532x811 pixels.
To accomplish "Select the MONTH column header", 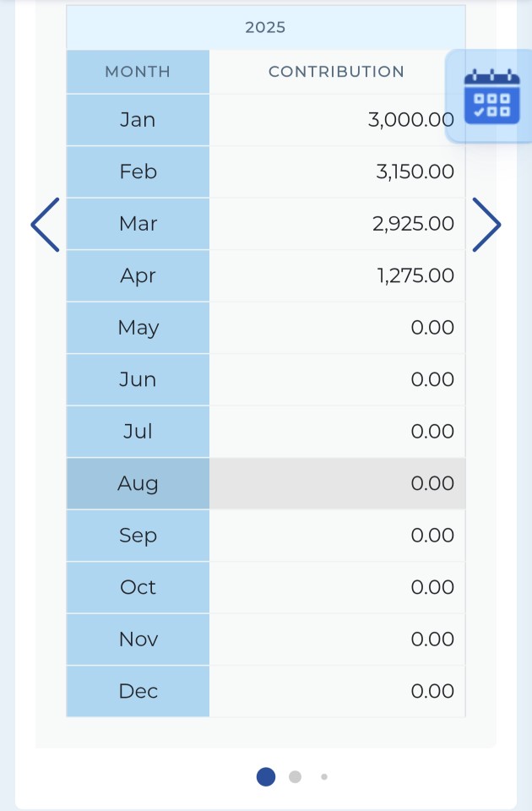I will point(138,72).
